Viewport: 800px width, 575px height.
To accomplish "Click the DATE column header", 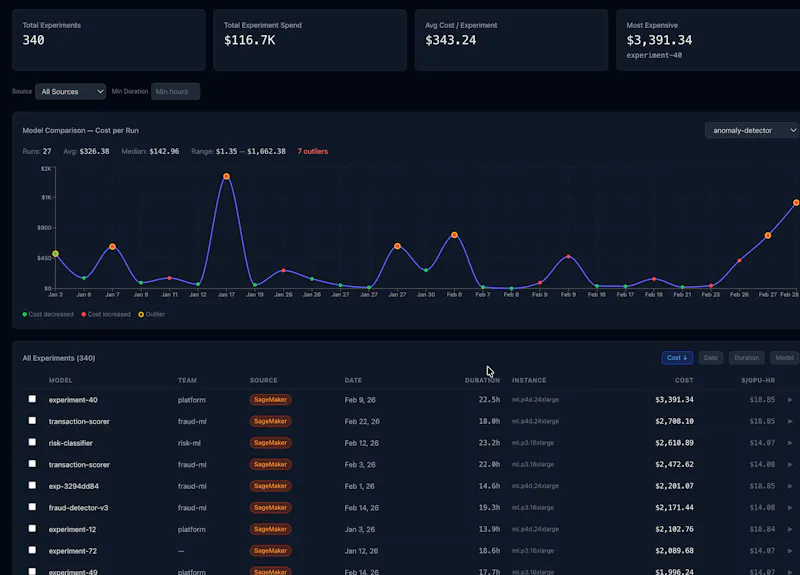I will coord(353,380).
